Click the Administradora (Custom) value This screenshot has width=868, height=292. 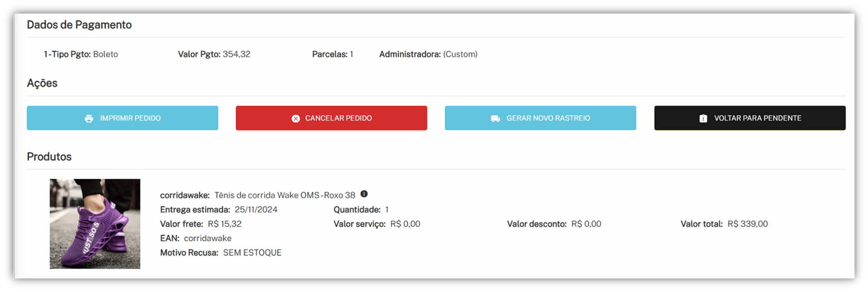point(460,54)
